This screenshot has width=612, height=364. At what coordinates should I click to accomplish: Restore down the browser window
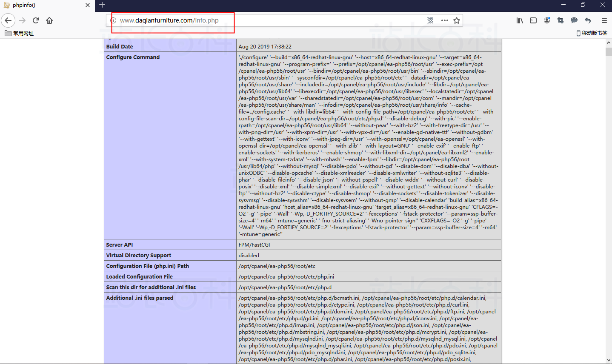(583, 5)
